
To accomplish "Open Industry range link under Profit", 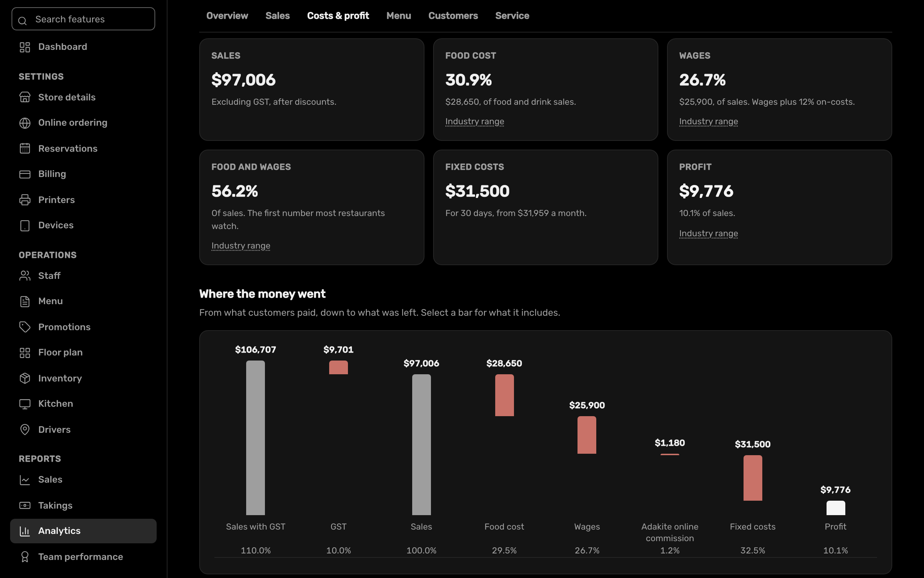I will (x=708, y=234).
